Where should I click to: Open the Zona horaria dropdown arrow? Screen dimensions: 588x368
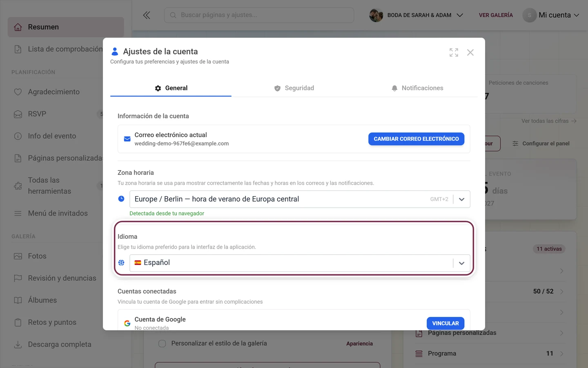point(461,199)
